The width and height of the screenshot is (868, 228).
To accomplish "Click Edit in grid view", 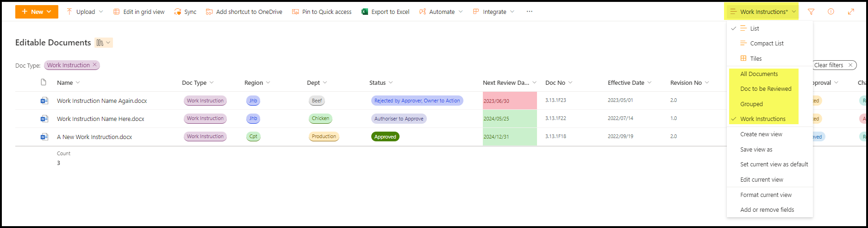I will click(x=139, y=12).
